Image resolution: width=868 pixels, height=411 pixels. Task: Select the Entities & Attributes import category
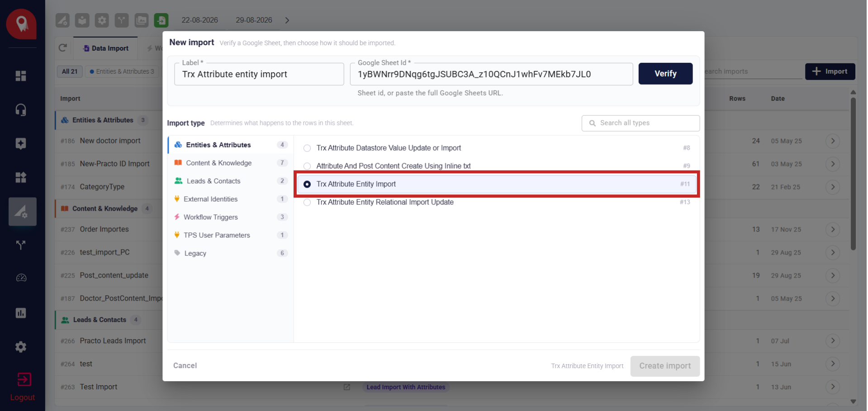pos(231,145)
